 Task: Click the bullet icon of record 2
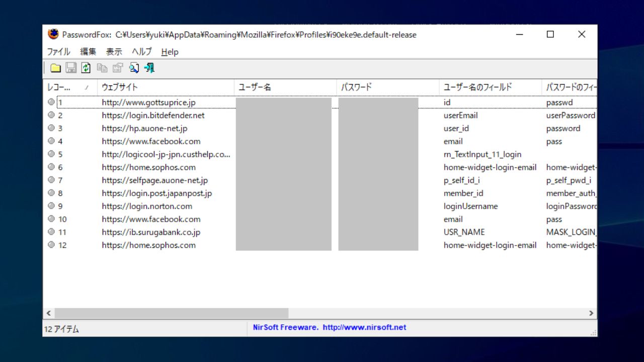(51, 115)
